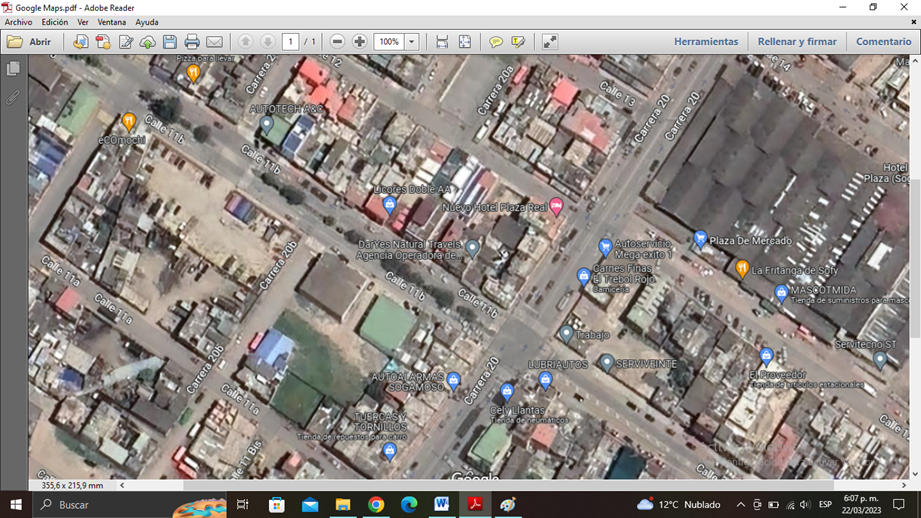Open the Archivo menu
Viewport: 921px width, 518px height.
18,22
